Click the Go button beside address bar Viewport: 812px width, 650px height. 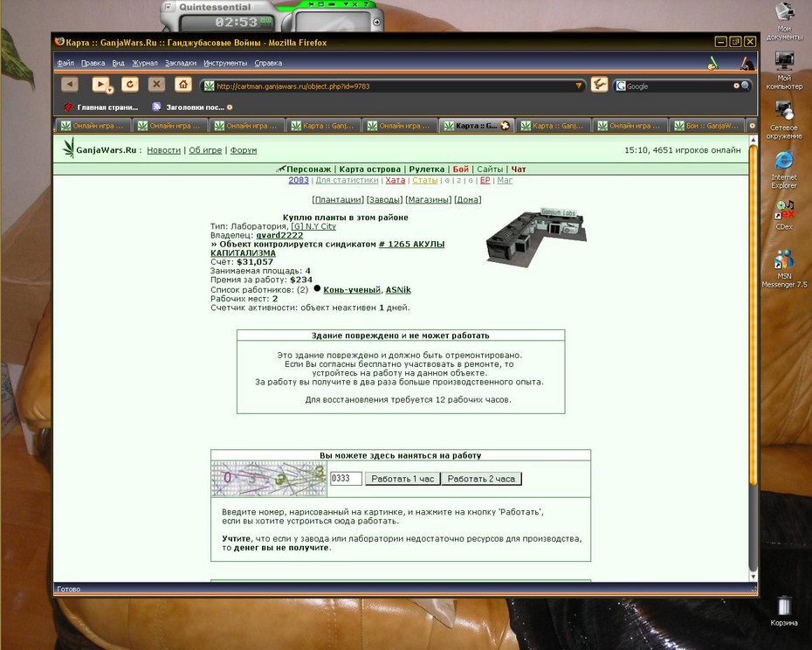pyautogui.click(x=599, y=85)
